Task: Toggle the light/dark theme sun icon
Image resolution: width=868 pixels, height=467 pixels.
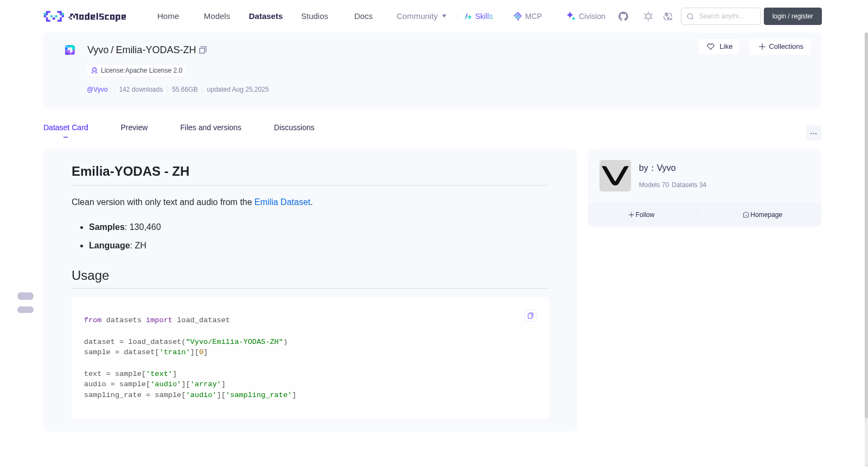Action: 648,16
